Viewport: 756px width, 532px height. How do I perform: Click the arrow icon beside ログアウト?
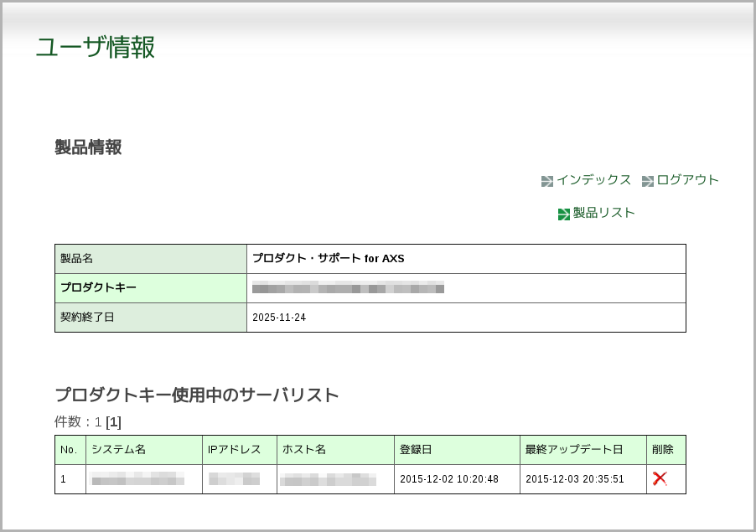(647, 181)
